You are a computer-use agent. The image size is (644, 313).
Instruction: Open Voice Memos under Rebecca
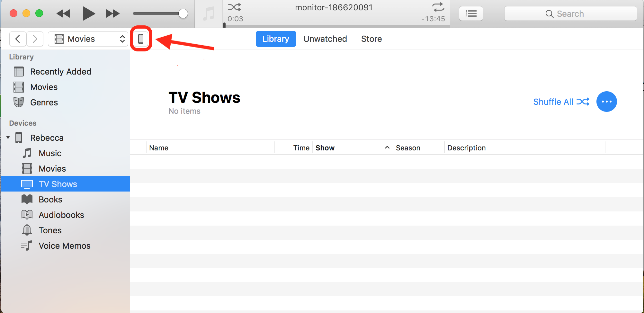pos(66,246)
